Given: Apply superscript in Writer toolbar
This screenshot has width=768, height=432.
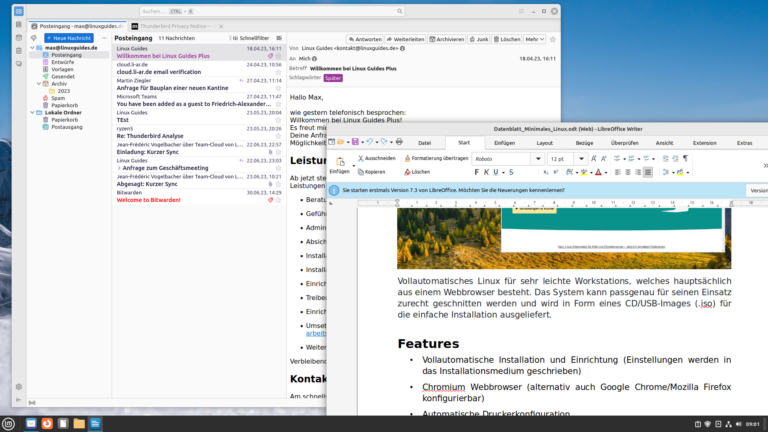Looking at the screenshot, I should [x=555, y=172].
